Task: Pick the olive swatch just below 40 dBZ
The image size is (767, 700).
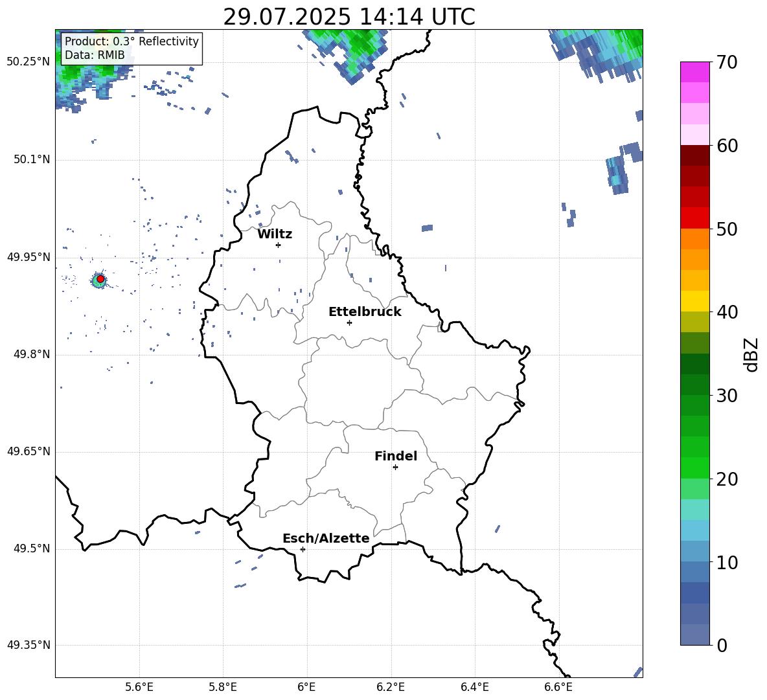Action: pos(694,322)
